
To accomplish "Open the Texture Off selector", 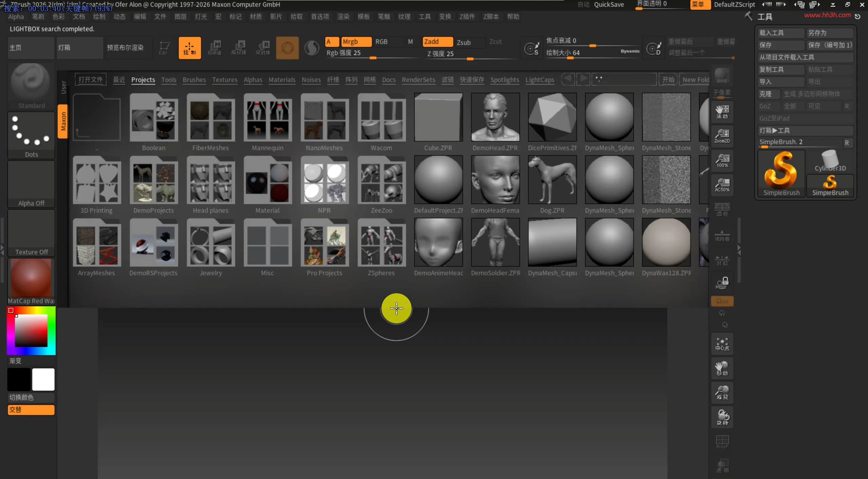I will pos(31,233).
